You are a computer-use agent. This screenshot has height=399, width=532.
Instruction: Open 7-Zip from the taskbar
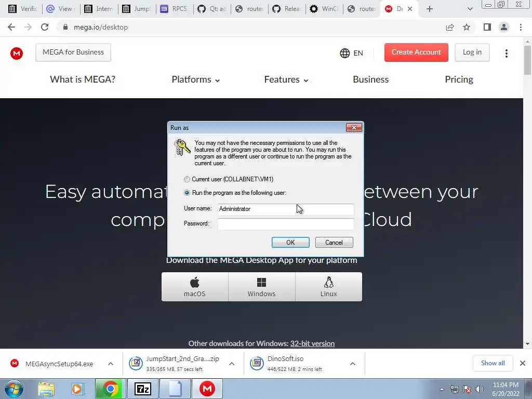142,389
